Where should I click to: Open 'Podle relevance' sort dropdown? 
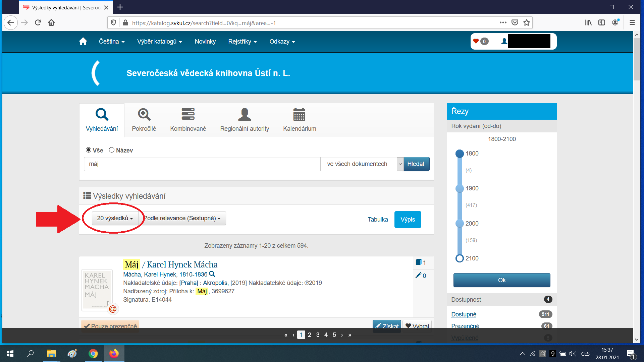[182, 218]
